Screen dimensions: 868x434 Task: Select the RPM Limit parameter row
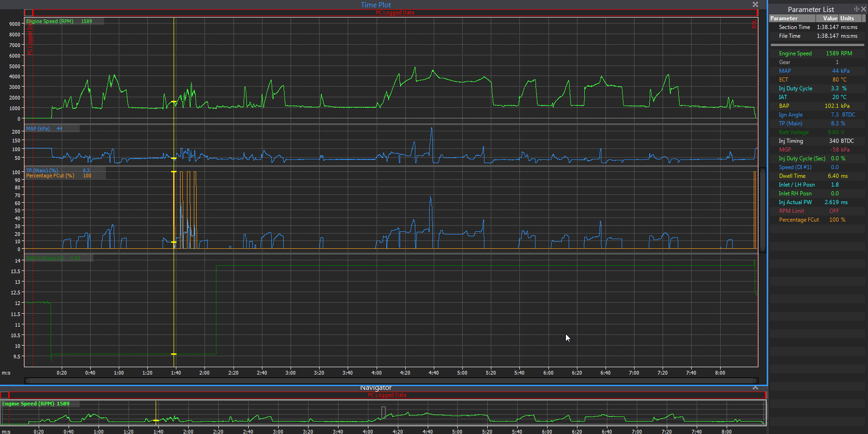791,211
